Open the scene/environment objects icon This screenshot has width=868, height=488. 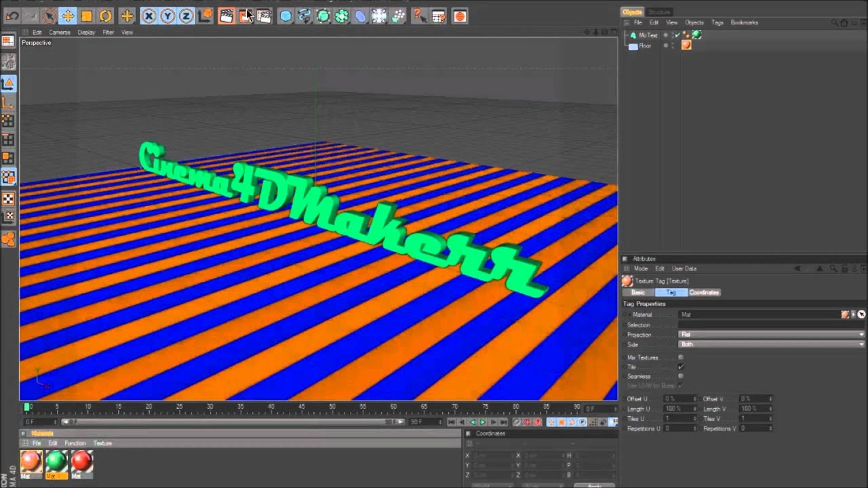click(380, 16)
